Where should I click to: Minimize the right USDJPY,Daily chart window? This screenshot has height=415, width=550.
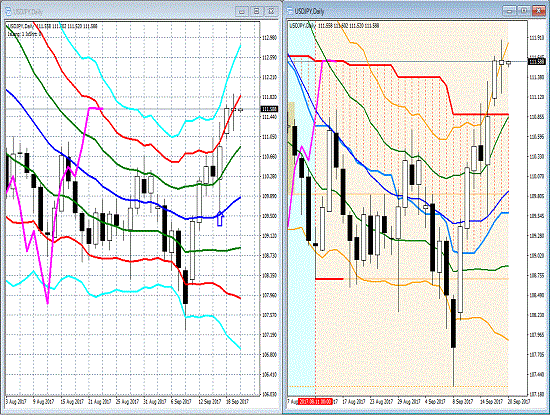tap(509, 11)
